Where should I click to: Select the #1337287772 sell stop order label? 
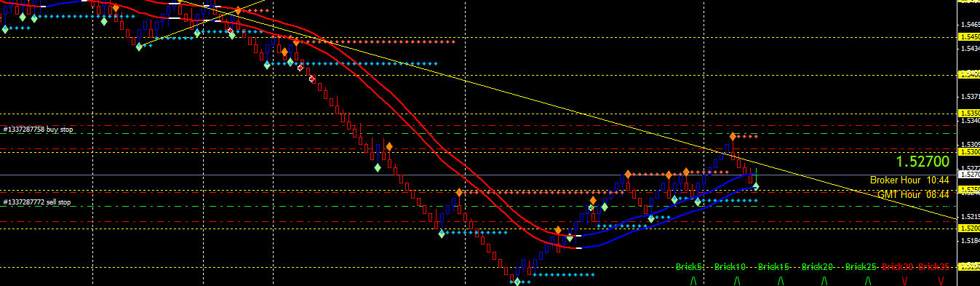(x=37, y=202)
